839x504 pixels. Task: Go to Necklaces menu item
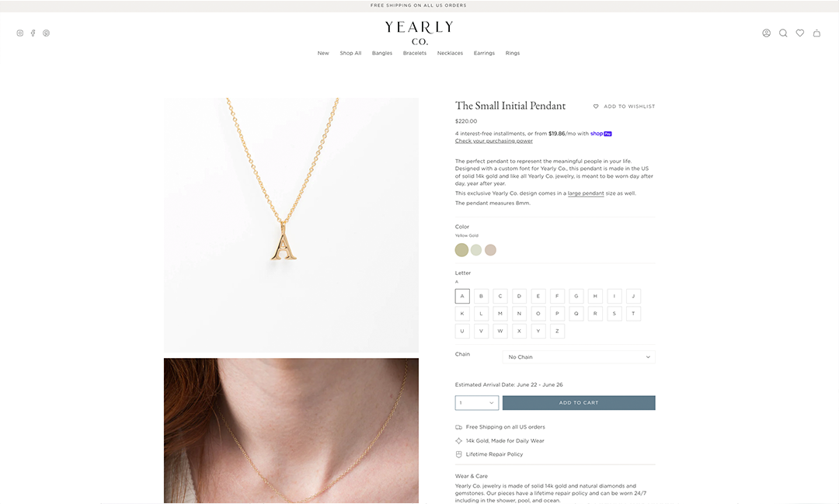[450, 53]
